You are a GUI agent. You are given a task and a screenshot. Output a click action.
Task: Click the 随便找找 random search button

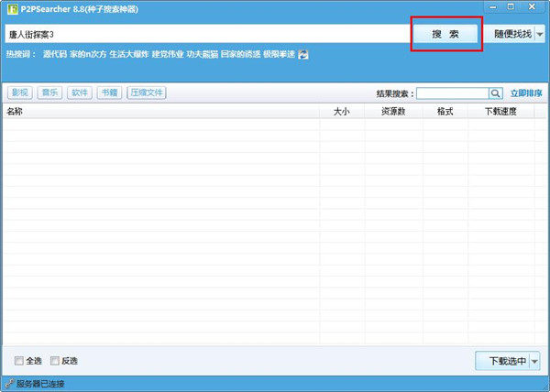pos(511,34)
